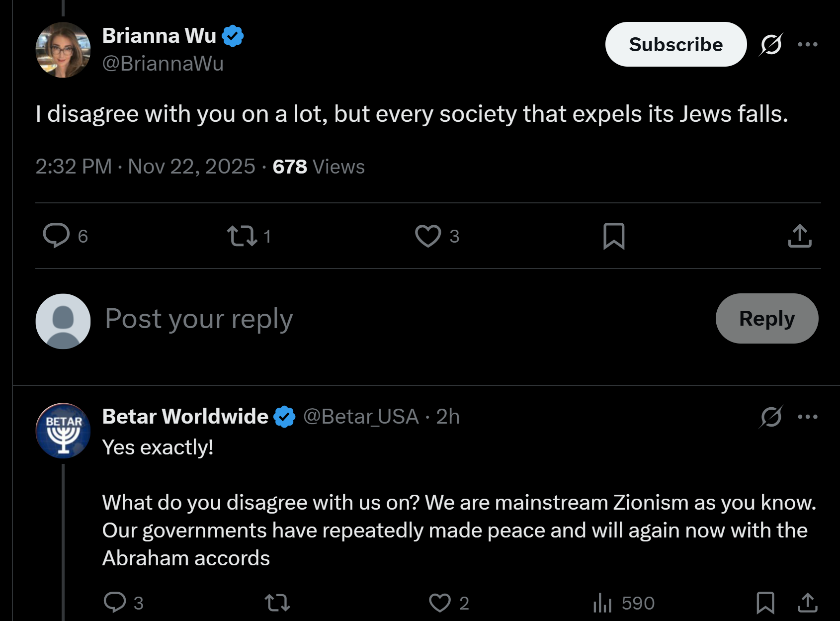This screenshot has width=840, height=621.
Task: Repost Brianna Wu's tweet using the retweet icon
Action: pos(242,236)
